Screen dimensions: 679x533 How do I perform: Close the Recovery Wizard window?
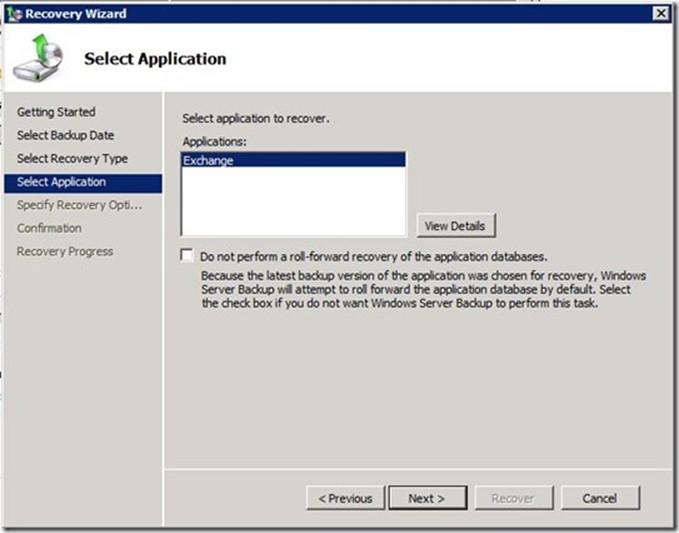click(x=660, y=13)
